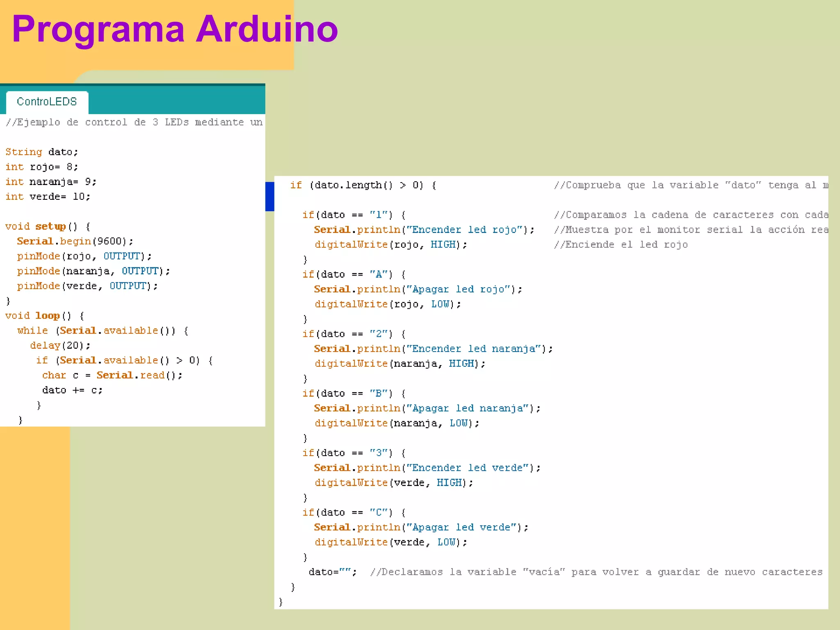Click the 'if(dato == "A") {' line
Viewport: 840px width, 630px height.
354,274
